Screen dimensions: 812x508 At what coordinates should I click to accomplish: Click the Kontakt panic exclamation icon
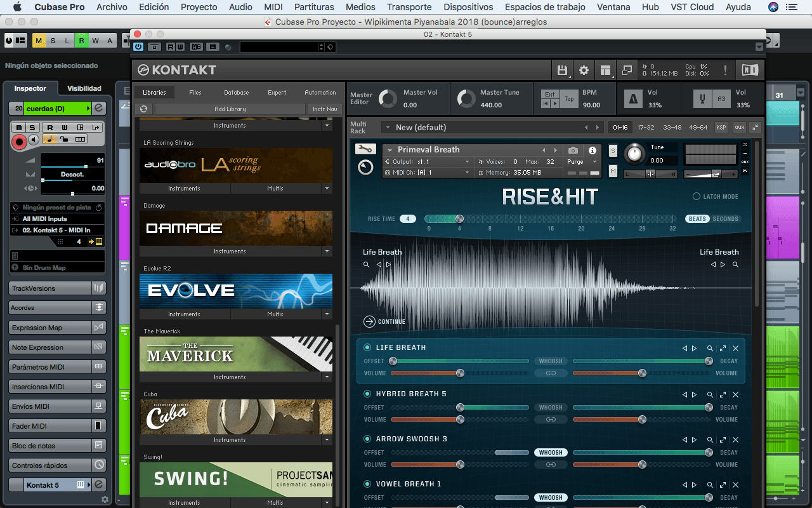point(725,70)
